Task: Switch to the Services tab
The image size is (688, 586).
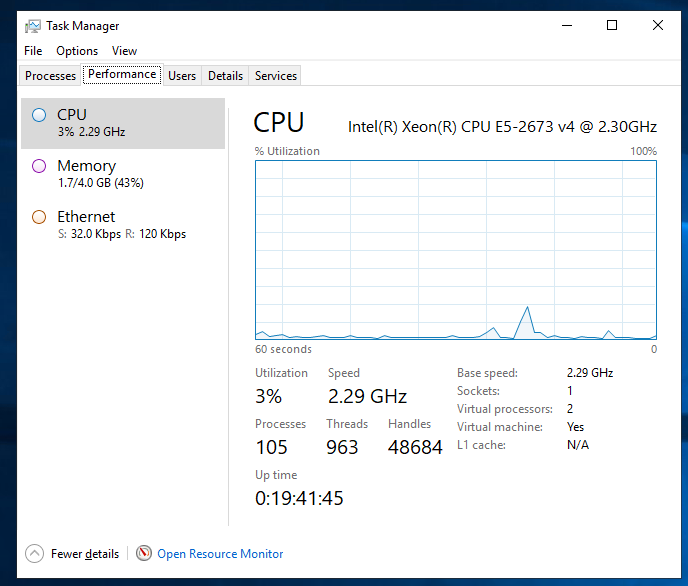Action: tap(275, 75)
